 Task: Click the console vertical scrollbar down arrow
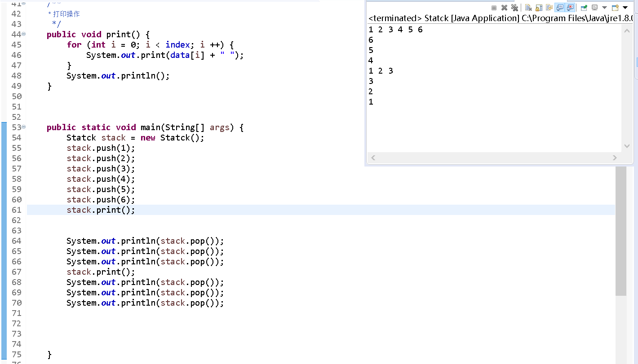(x=627, y=146)
